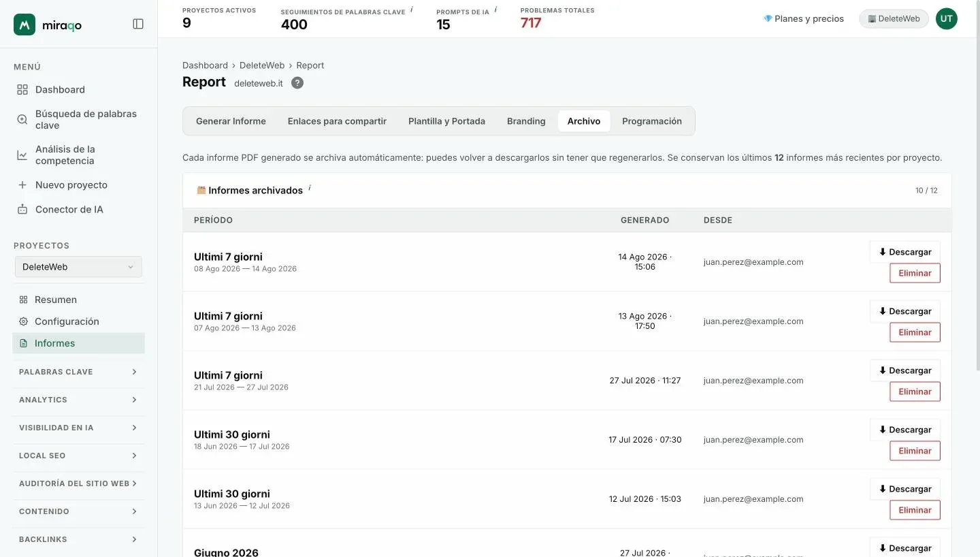Image resolution: width=980 pixels, height=557 pixels.
Task: Select the Branding tab
Action: [526, 121]
